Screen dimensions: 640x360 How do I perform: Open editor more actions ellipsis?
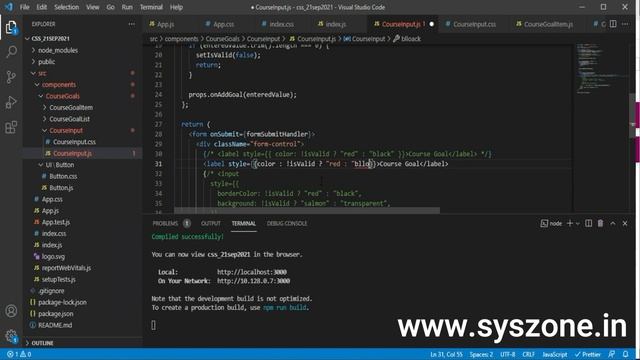pyautogui.click(x=625, y=24)
